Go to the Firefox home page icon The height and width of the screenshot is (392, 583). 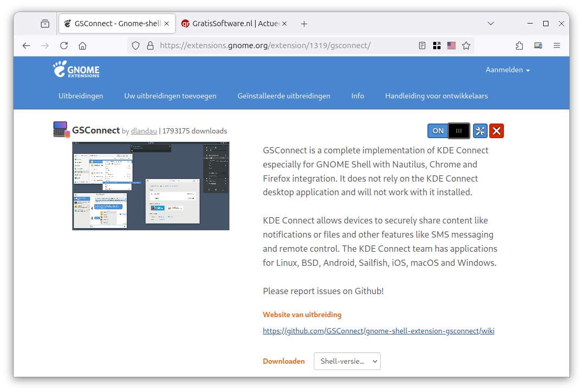(82, 46)
